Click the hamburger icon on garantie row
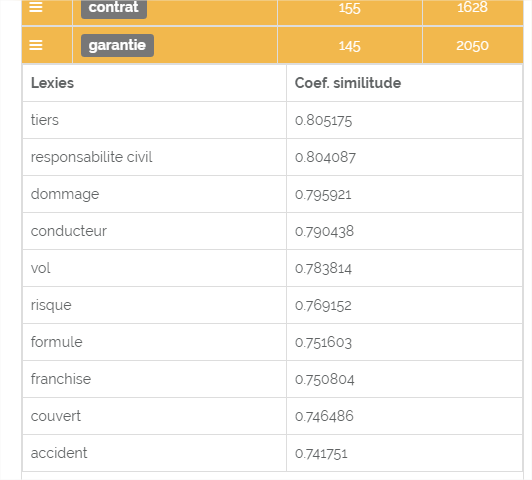532x480 pixels. tap(36, 45)
